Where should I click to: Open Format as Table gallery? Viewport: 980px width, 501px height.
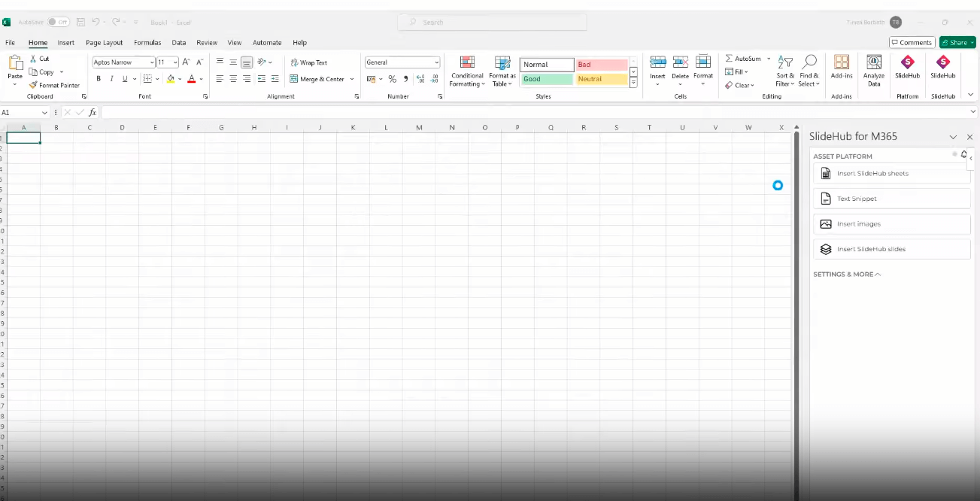[x=502, y=71]
